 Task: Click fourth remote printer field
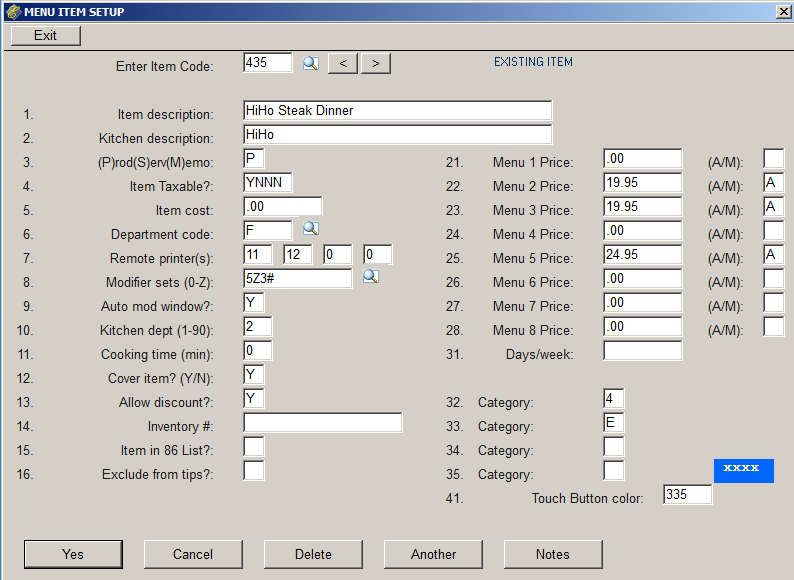[x=377, y=254]
